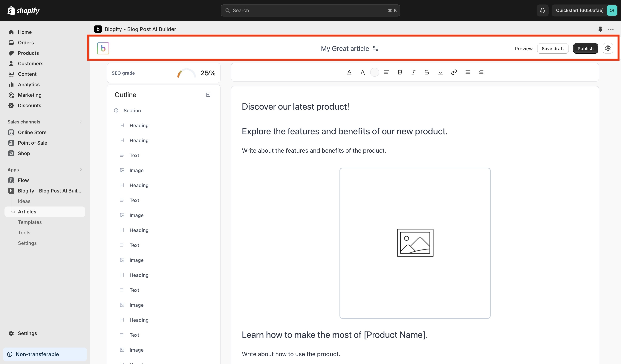Go to Ideas under Blogity
Image resolution: width=621 pixels, height=364 pixels.
point(24,201)
